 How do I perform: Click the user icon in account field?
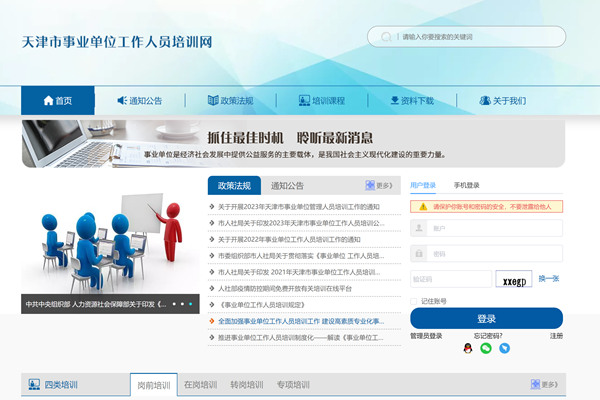pos(419,228)
